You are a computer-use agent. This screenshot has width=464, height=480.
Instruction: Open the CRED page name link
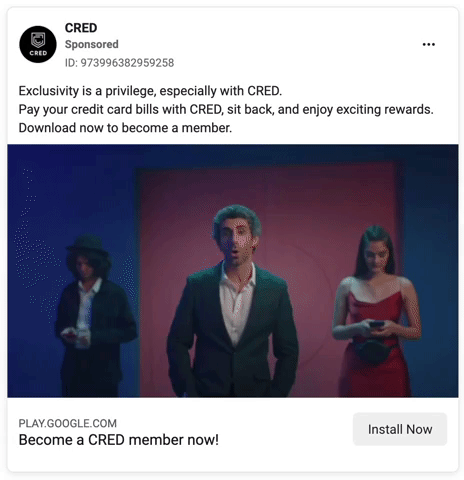(x=81, y=28)
